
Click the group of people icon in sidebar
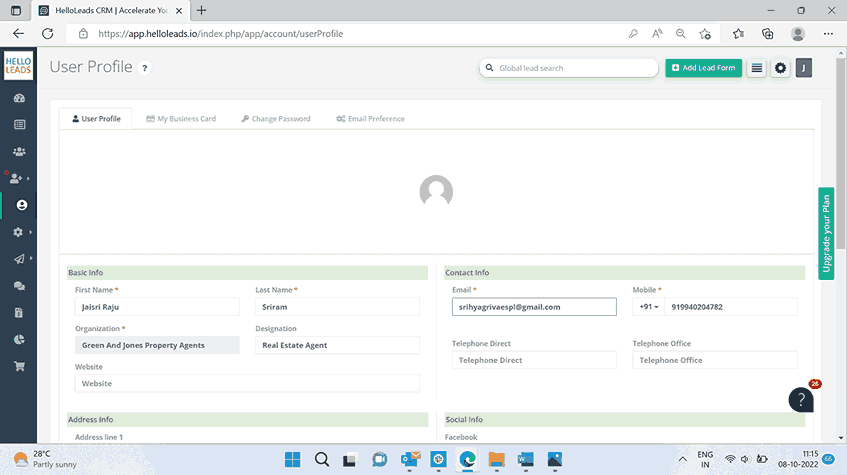point(19,152)
